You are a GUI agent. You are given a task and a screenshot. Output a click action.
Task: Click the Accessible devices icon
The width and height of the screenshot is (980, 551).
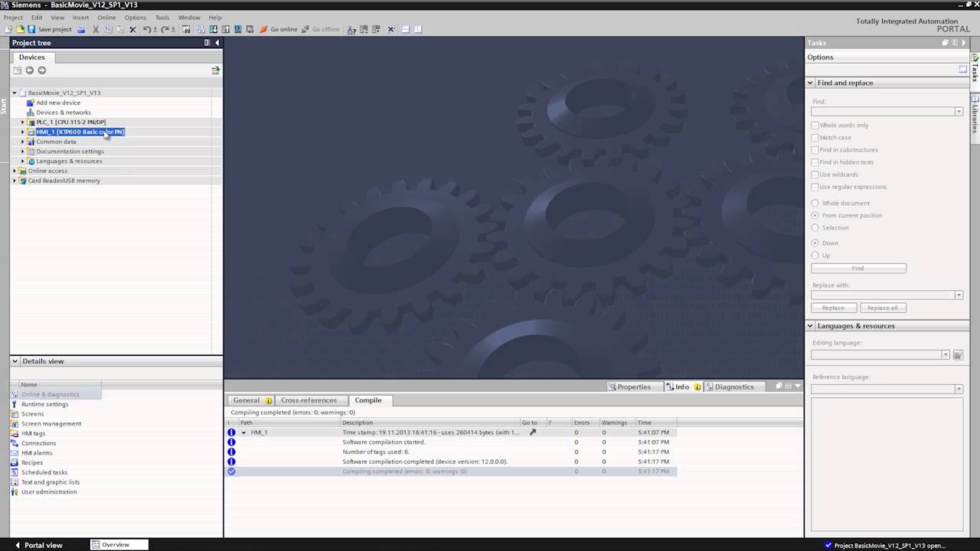pos(351,29)
